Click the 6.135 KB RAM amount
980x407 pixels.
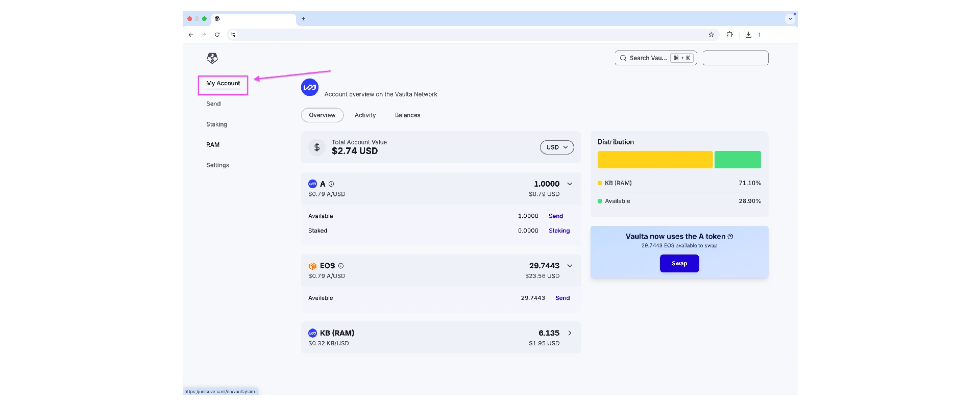[x=549, y=333]
